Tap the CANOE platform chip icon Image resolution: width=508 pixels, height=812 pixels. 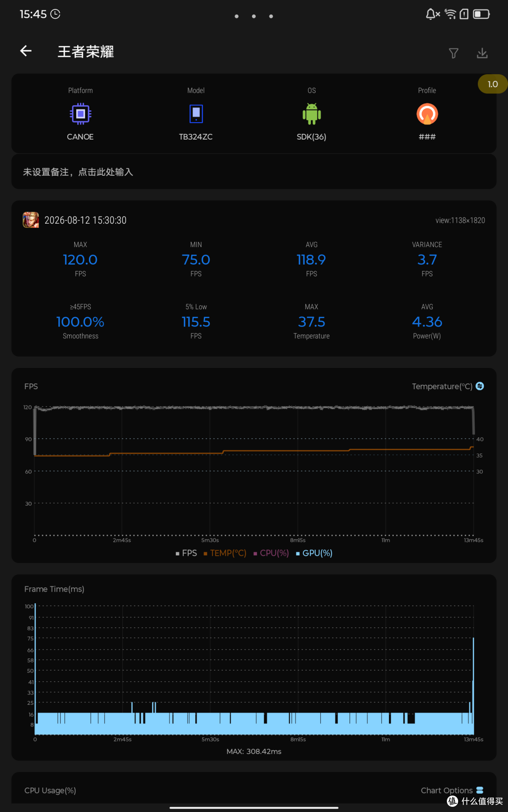80,114
